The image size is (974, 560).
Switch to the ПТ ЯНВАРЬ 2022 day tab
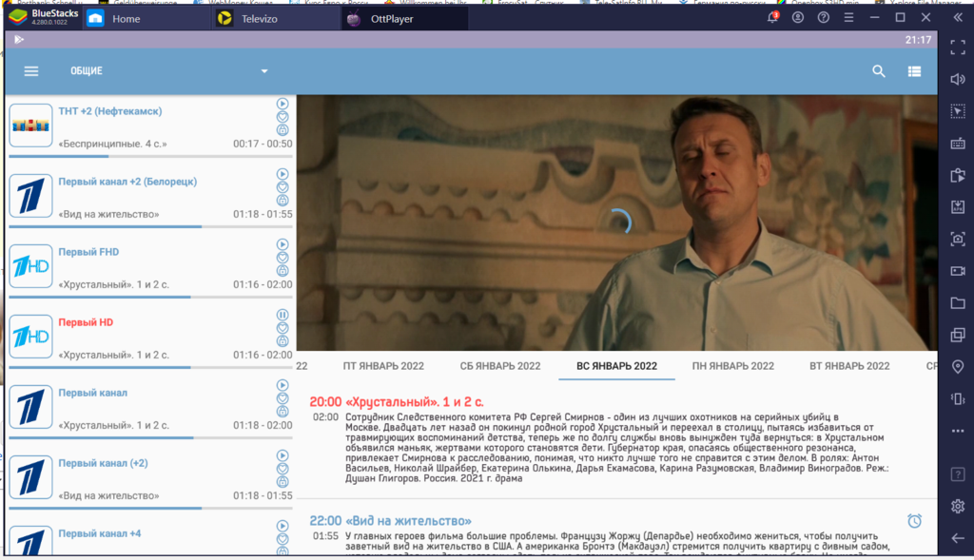(383, 366)
